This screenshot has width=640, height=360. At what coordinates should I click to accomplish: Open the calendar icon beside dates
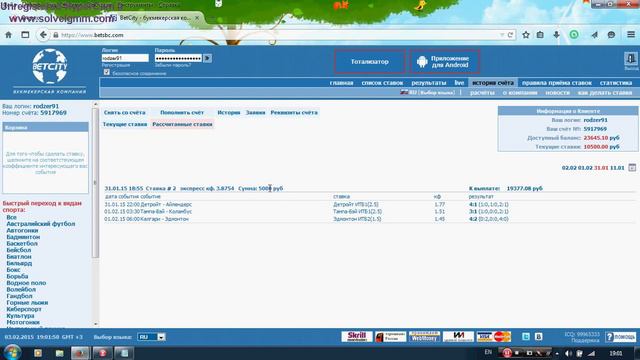click(x=632, y=167)
